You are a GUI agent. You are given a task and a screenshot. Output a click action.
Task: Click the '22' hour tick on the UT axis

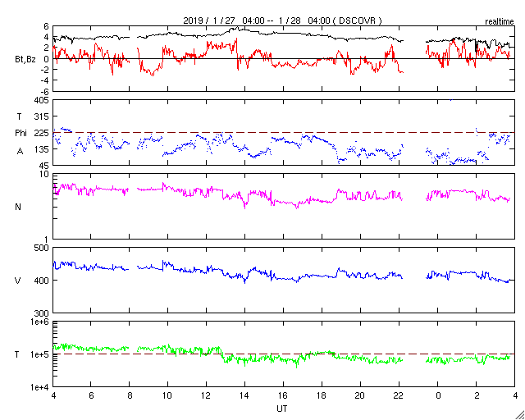coord(399,395)
